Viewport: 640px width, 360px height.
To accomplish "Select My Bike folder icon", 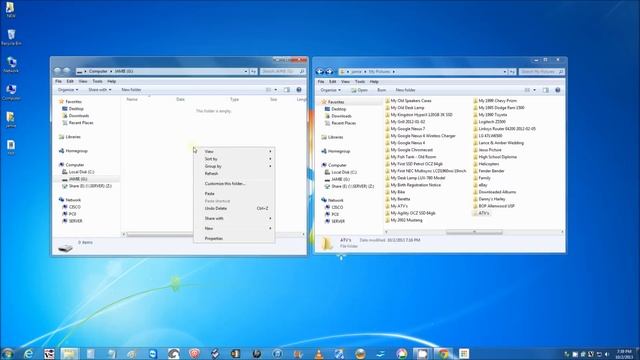I will click(387, 192).
